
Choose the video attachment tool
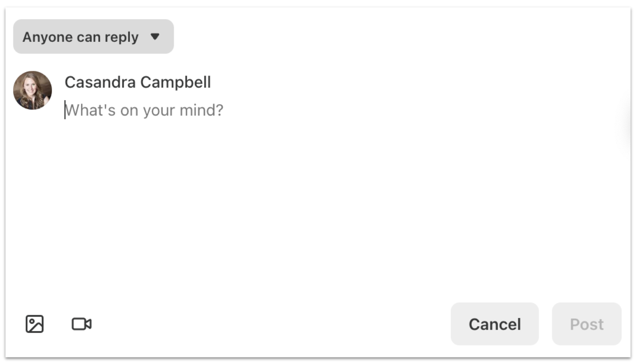click(x=81, y=324)
